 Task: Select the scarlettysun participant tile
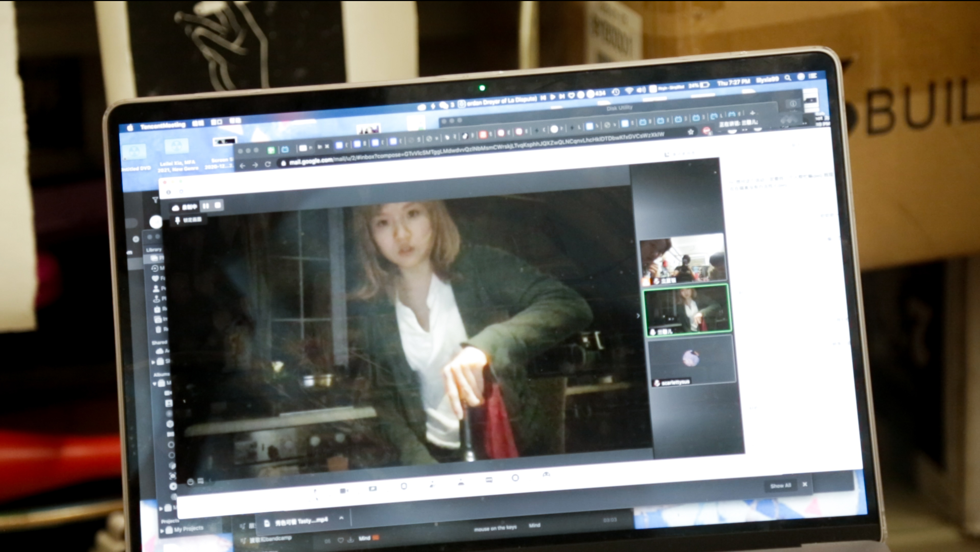[x=692, y=361]
